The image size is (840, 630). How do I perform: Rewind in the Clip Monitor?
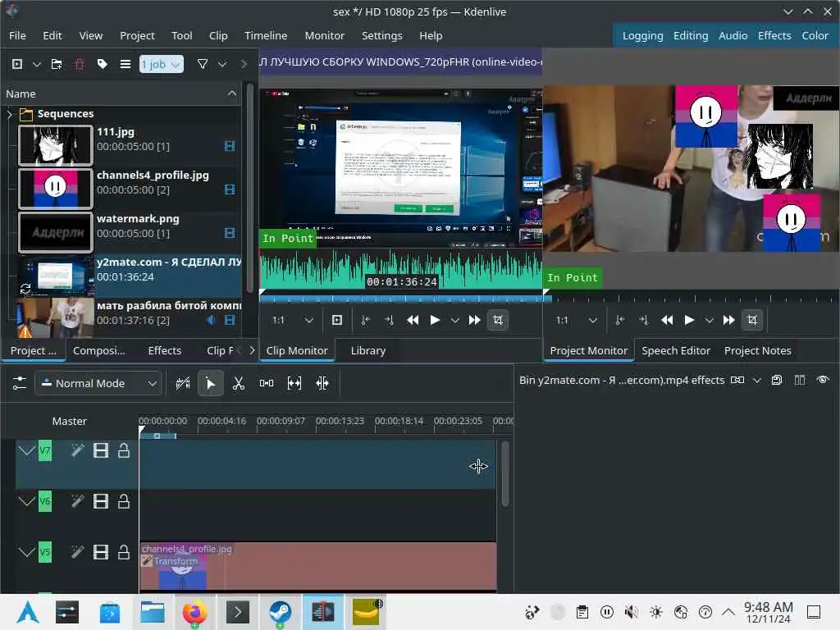point(413,320)
